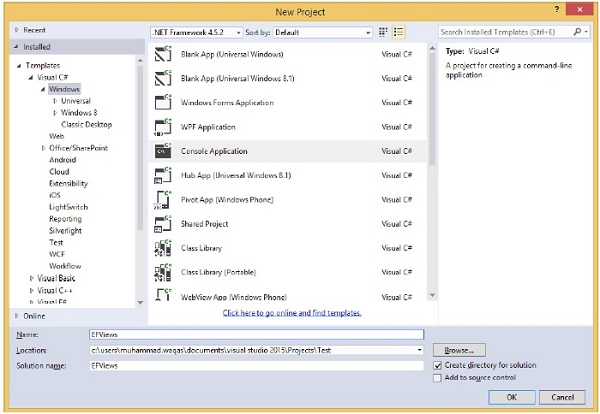Image resolution: width=600 pixels, height=414 pixels.
Task: Click the Pivot App (Windows Phone) icon
Action: pos(163,199)
